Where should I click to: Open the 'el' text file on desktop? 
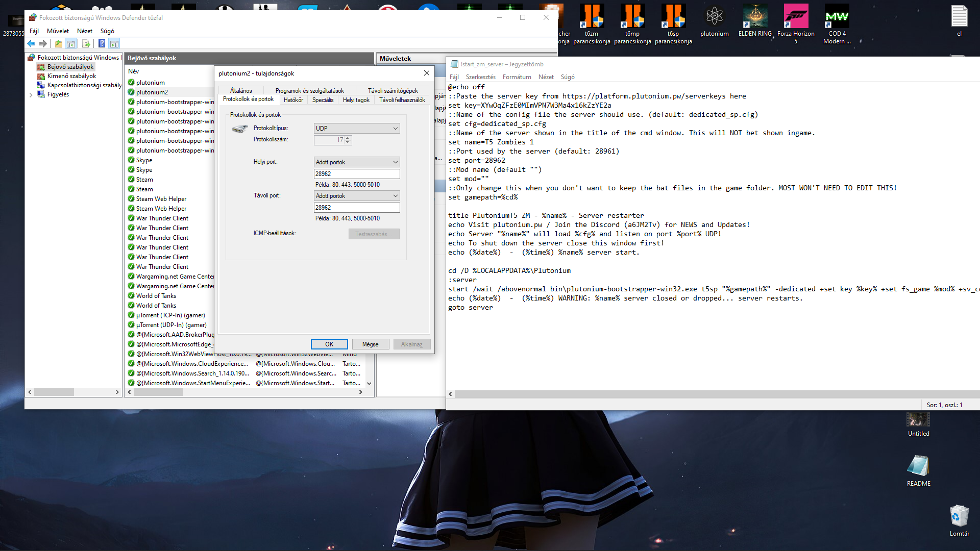[x=959, y=21]
